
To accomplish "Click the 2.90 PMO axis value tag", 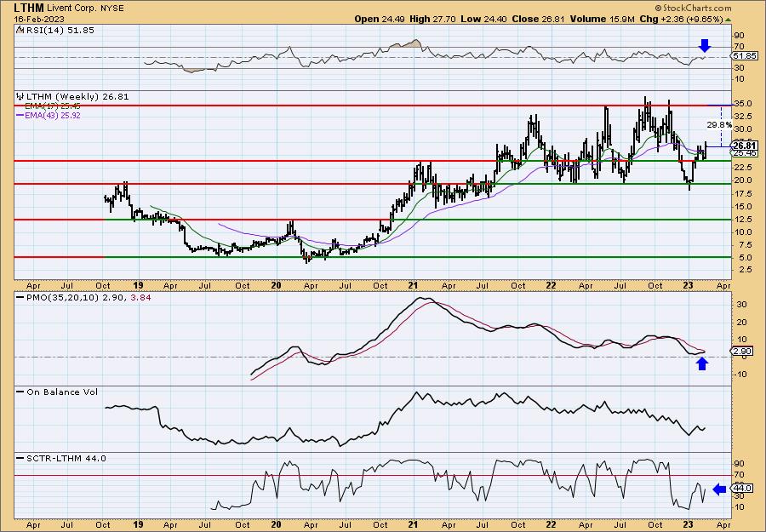I will pos(742,352).
